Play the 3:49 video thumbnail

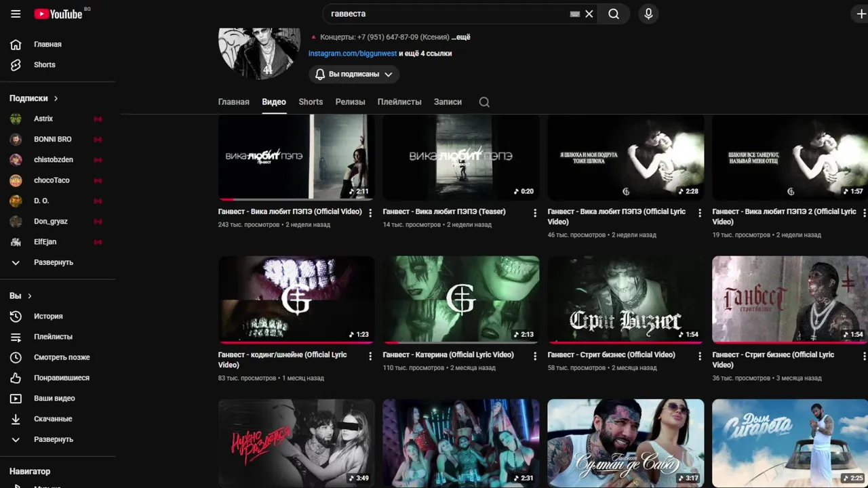click(296, 443)
